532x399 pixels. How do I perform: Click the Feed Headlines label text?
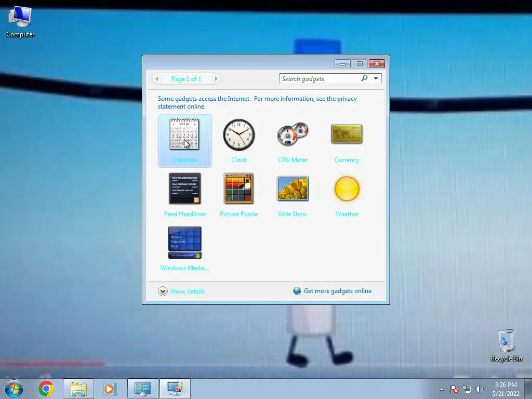(x=185, y=214)
